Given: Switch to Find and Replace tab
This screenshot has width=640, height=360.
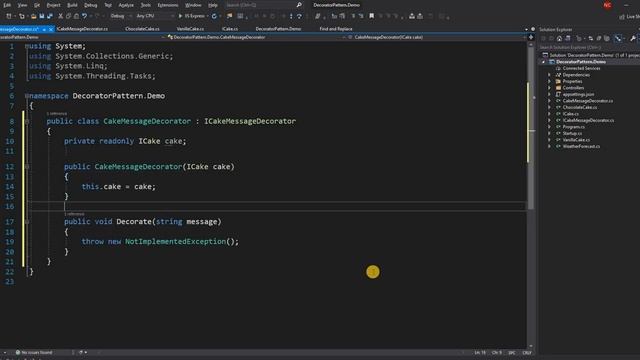Looking at the screenshot, I should pos(336,29).
